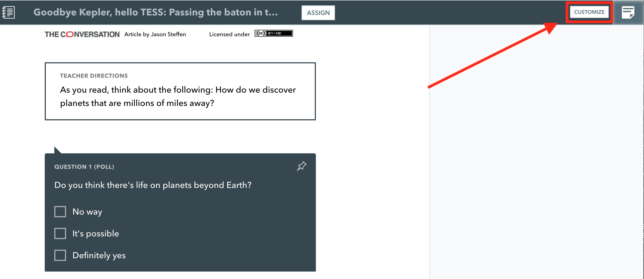The image size is (644, 279).
Task: Click The Conversation logo
Action: point(81,34)
